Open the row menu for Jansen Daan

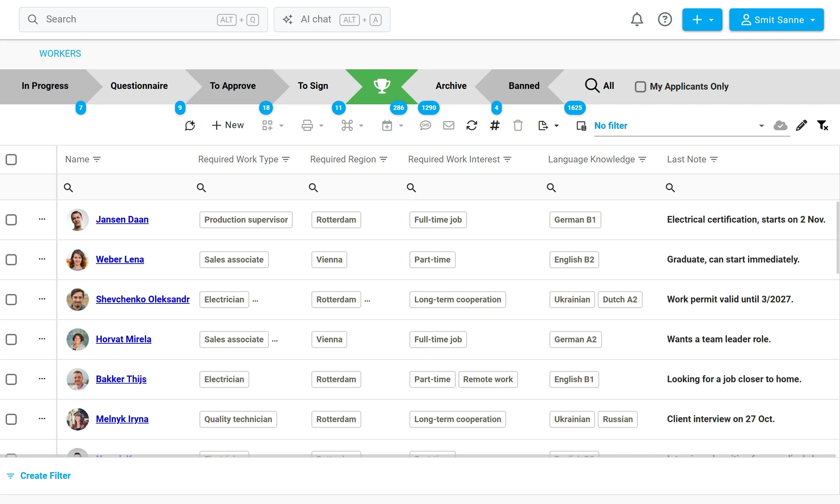click(42, 219)
